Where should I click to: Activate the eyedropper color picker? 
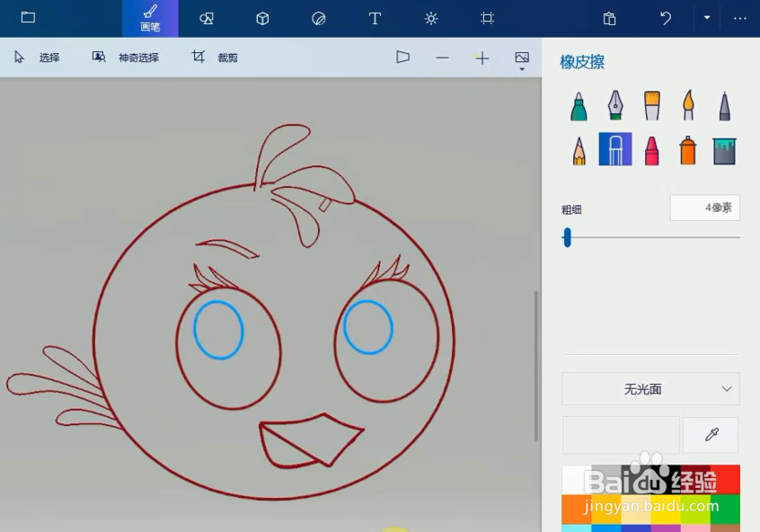point(711,435)
